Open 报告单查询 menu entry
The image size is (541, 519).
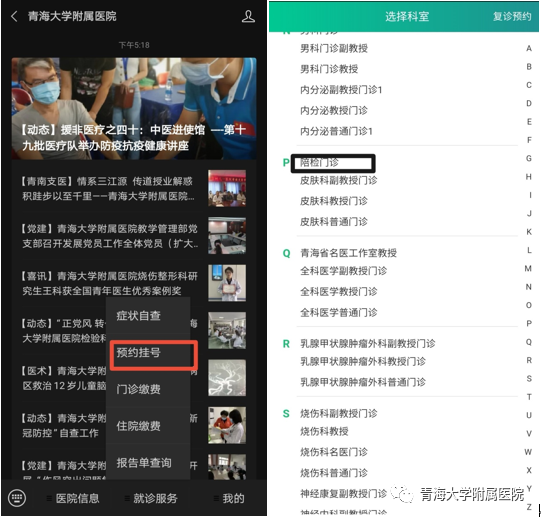(144, 463)
